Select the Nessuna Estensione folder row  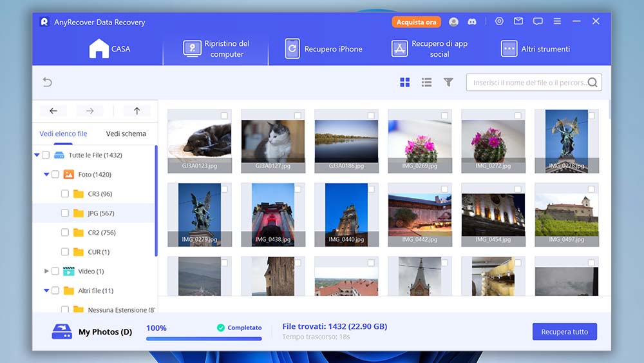click(94, 309)
